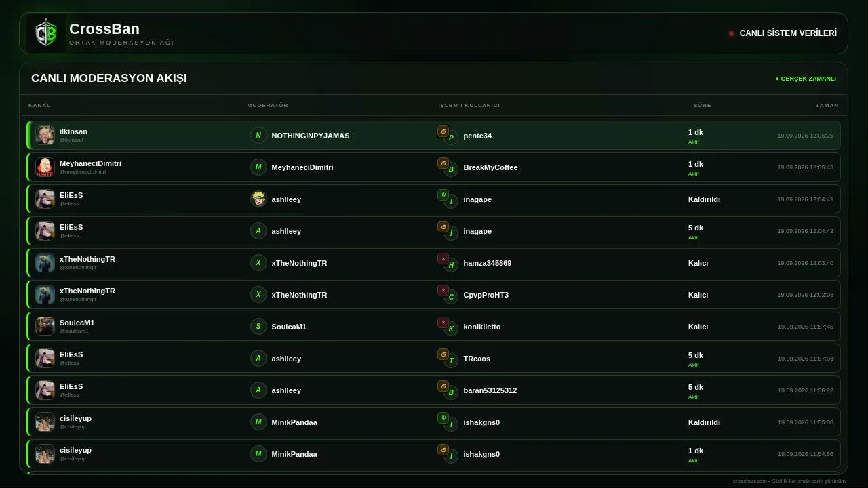Image resolution: width=868 pixels, height=488 pixels.
Task: Click the ban icon beside hamza345869
Action: point(443,259)
